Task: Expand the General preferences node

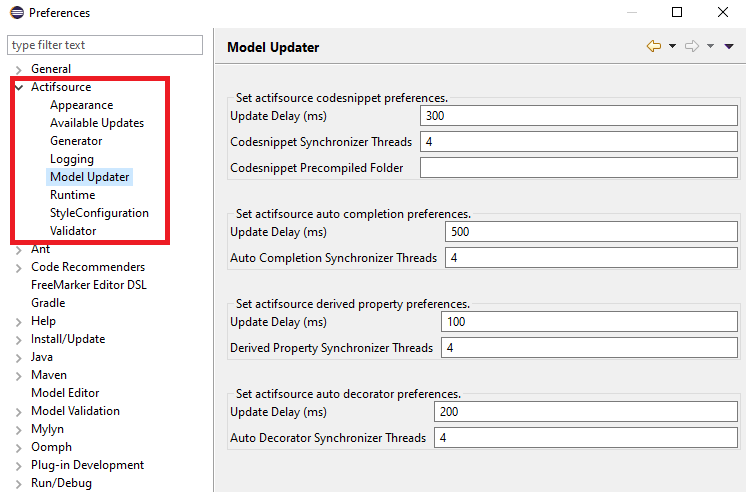Action: pyautogui.click(x=19, y=69)
